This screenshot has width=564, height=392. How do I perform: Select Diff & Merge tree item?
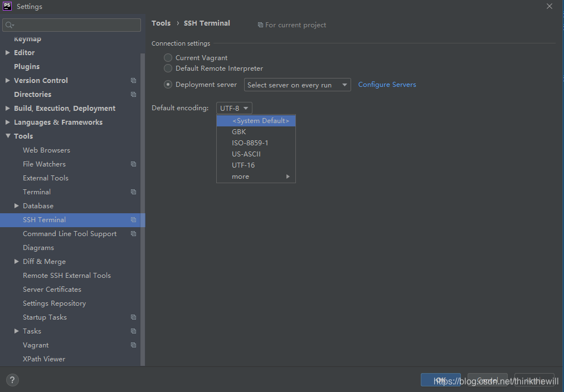point(44,262)
